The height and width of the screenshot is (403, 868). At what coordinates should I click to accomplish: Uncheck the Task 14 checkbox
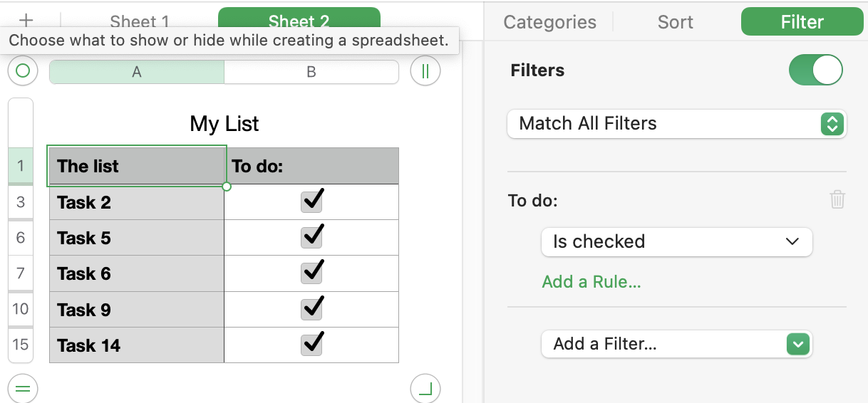[x=311, y=345]
